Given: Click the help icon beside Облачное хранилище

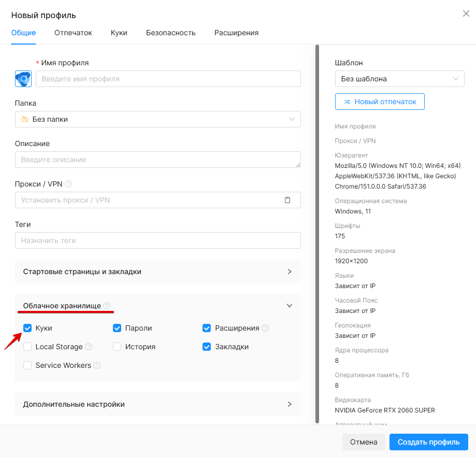Looking at the screenshot, I should click(x=107, y=306).
